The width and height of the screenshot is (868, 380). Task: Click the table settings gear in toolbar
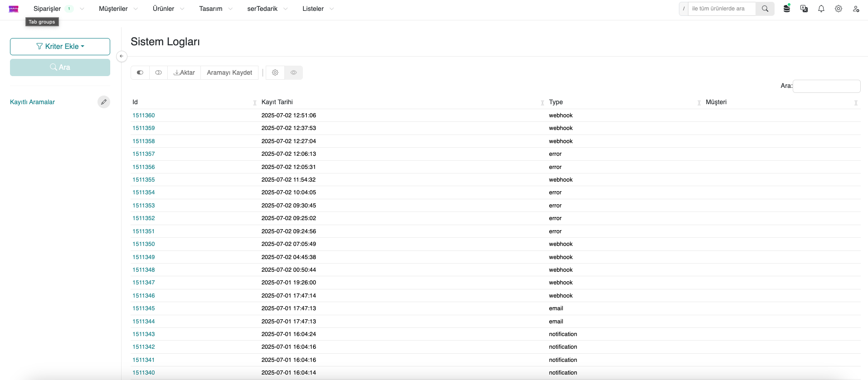click(275, 72)
